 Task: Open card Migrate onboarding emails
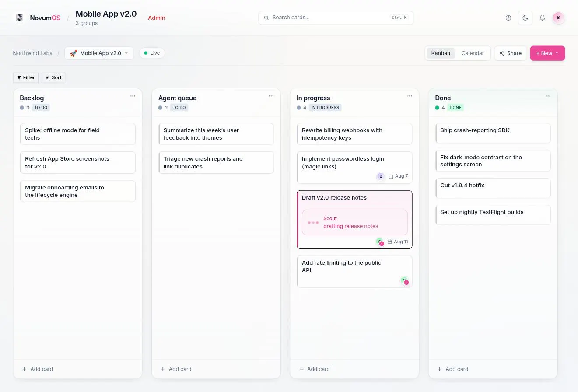click(x=78, y=191)
